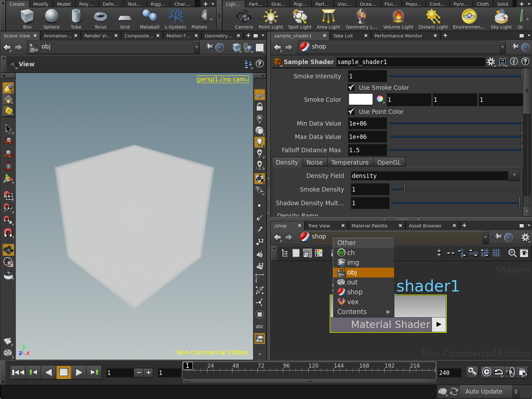The image size is (532, 399).
Task: Disable the Use Smoke Color checkbox
Action: (x=351, y=88)
